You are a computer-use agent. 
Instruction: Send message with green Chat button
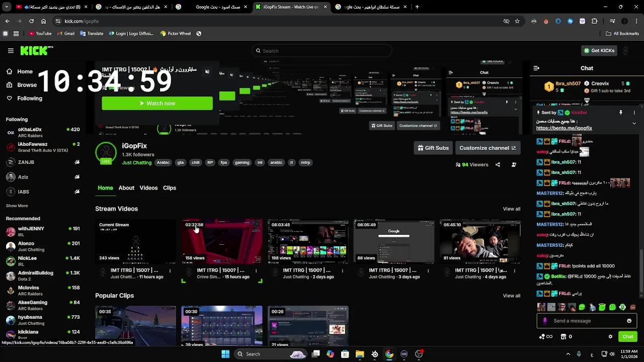pos(628,337)
